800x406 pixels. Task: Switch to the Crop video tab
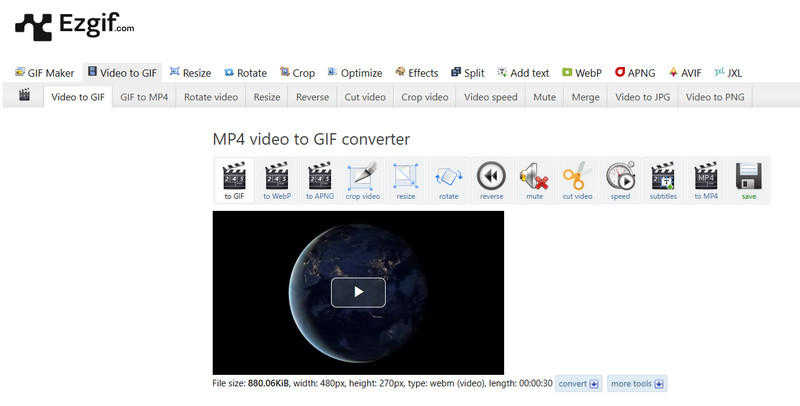click(x=424, y=97)
